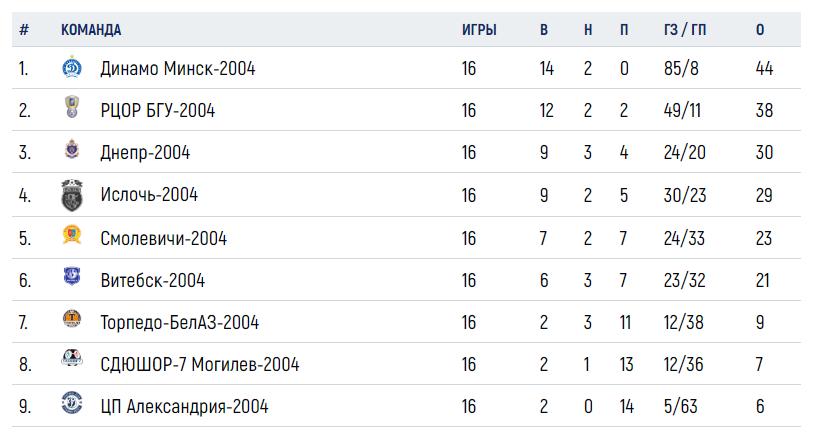Click the ГЗ / ГП column header
Viewport: 814px width, 442px height.
[x=685, y=30]
